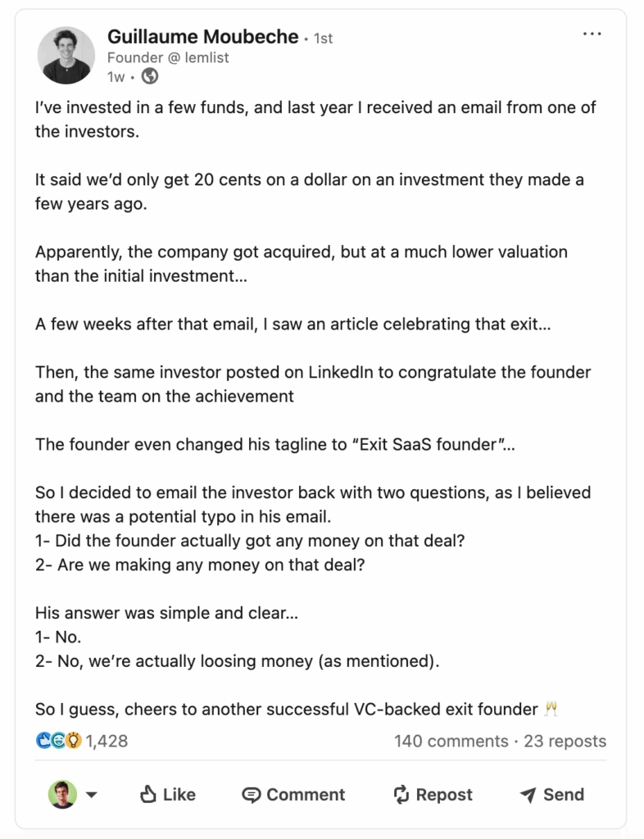
Task: Open the three-dot post options menu
Action: 592,34
